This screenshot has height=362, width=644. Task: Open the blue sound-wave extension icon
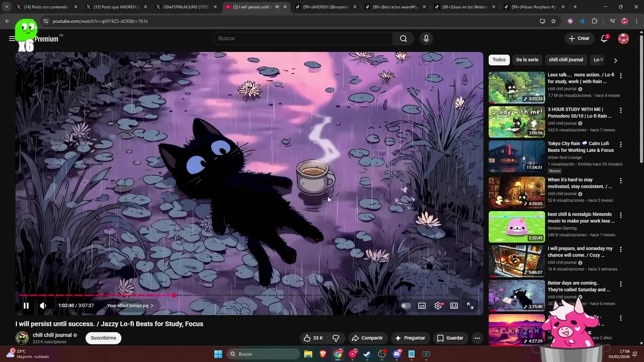coord(582,21)
